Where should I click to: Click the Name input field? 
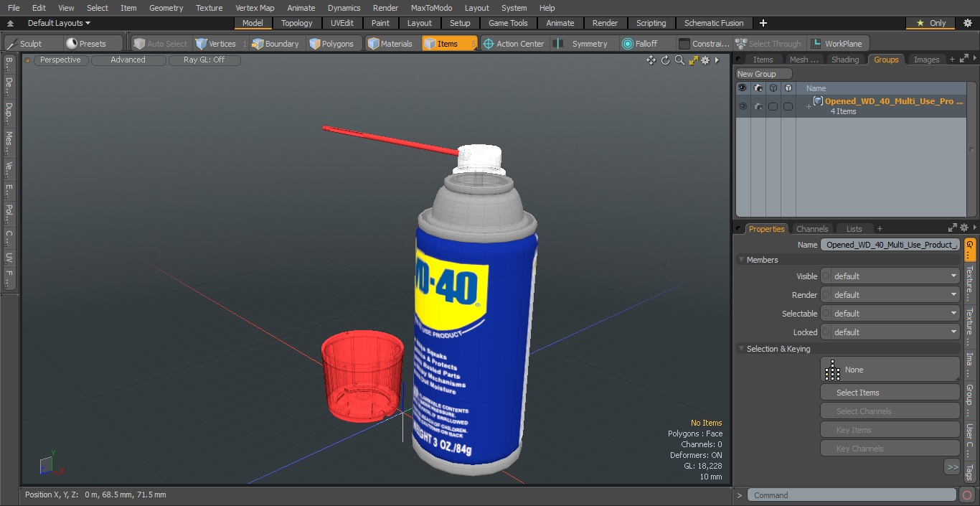pyautogui.click(x=890, y=245)
